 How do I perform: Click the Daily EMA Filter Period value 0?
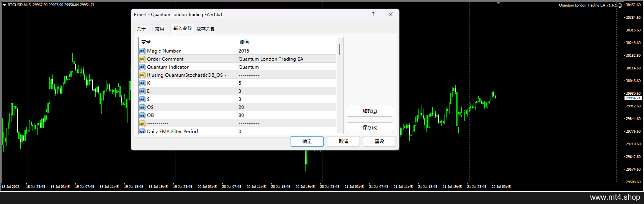point(286,131)
